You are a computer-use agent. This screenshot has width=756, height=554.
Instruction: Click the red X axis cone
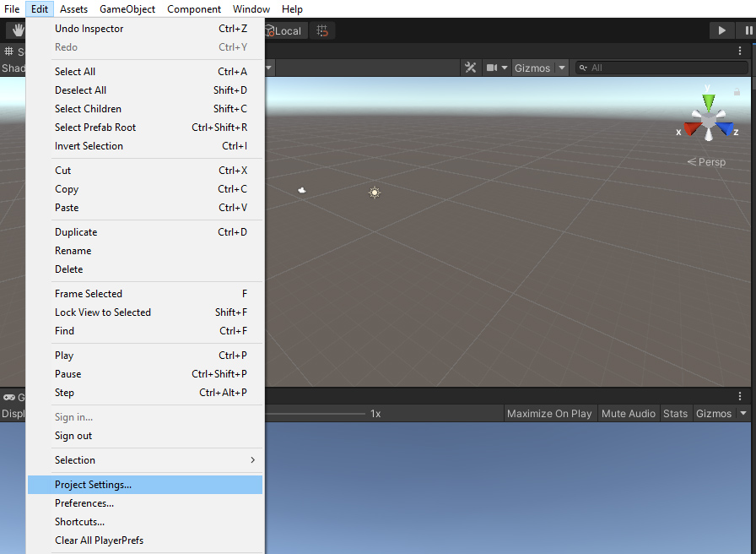pos(692,129)
